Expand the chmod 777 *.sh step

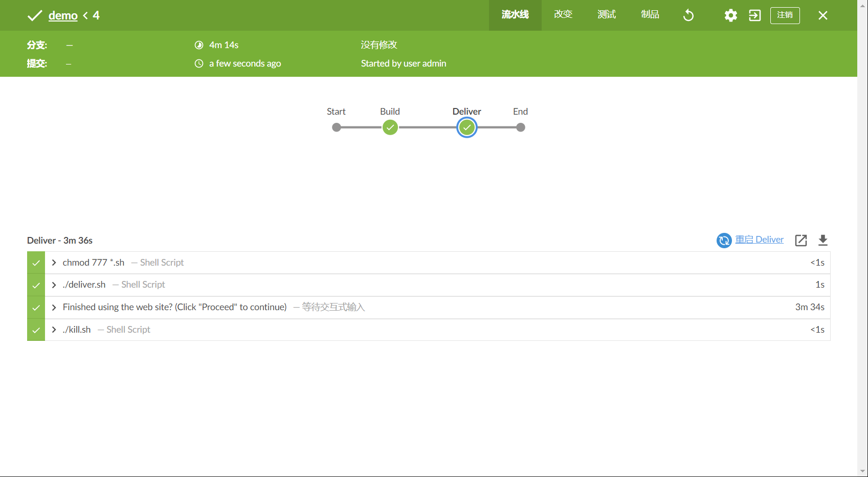tap(54, 262)
